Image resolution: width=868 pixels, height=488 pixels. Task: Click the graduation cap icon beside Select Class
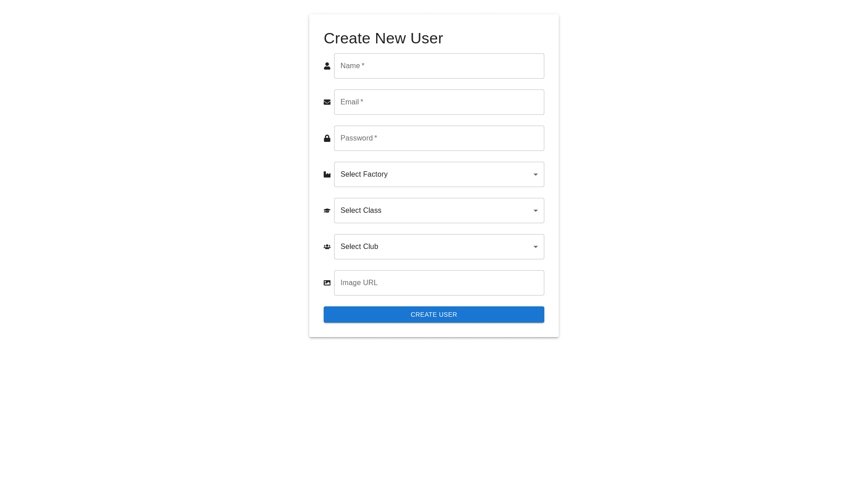[327, 211]
